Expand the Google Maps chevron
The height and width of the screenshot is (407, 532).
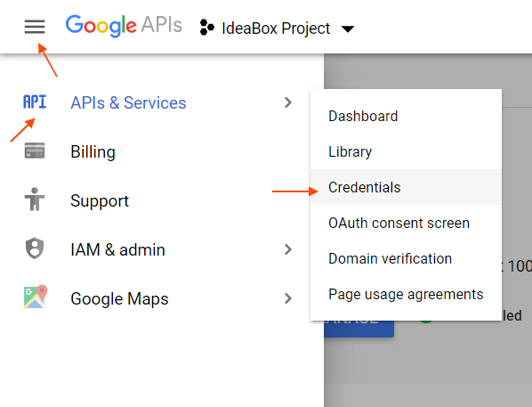287,298
